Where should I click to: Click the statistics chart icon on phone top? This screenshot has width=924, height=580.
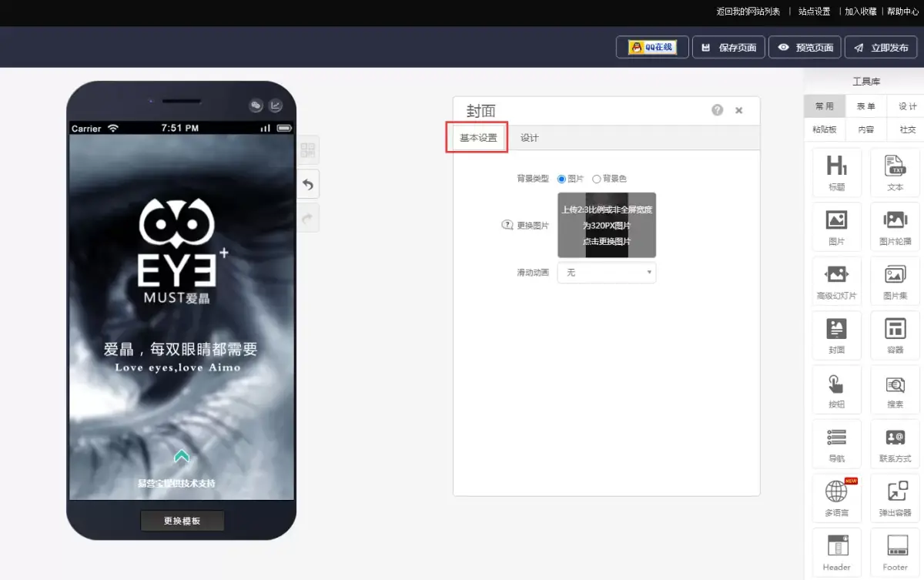point(275,106)
